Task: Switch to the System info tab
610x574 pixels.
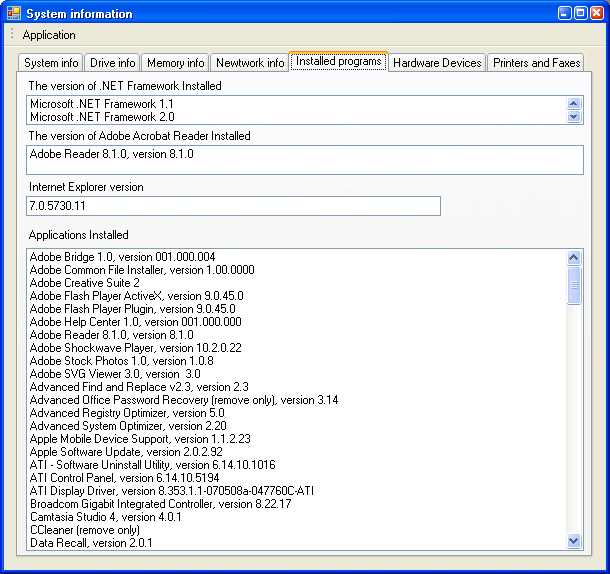Action: coord(51,63)
